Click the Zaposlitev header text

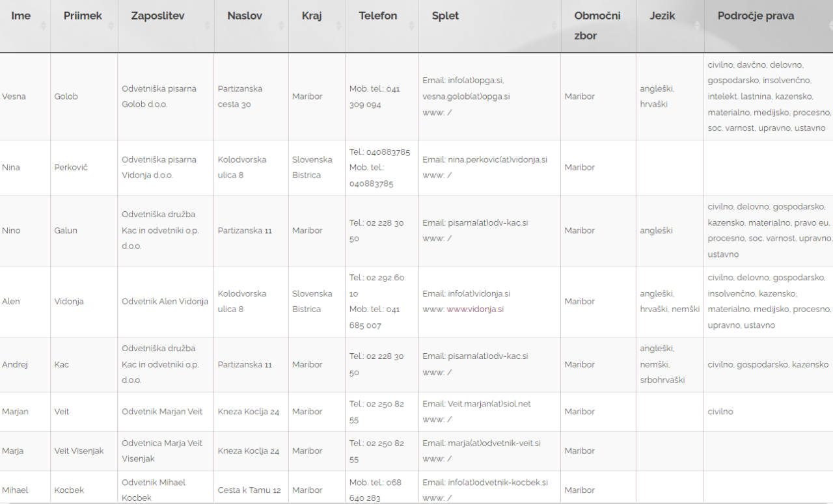pos(157,16)
